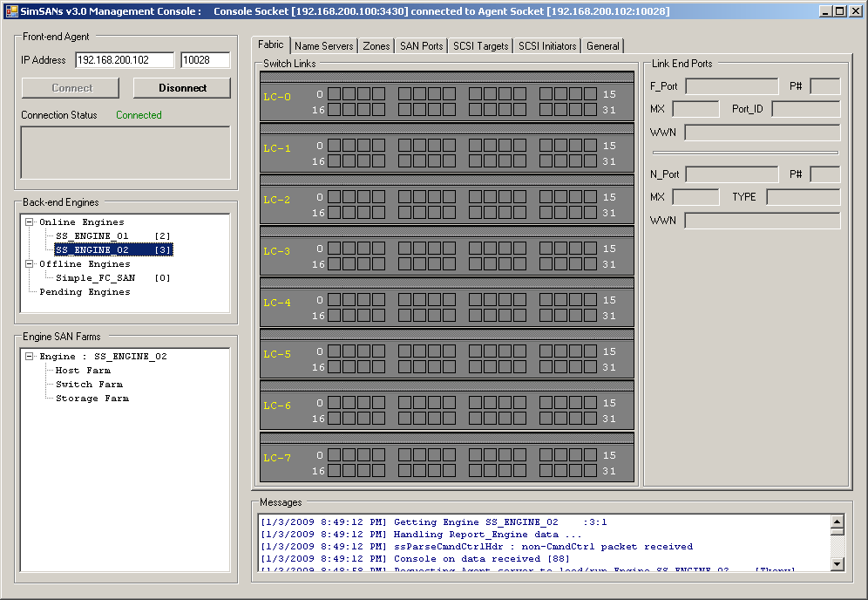This screenshot has width=868, height=600.
Task: Click the Disconnect button
Action: click(x=182, y=87)
